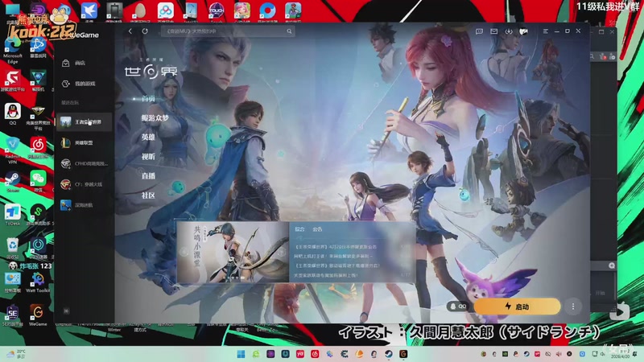Open the third news headline
This screenshot has height=362, width=644.
click(x=336, y=265)
